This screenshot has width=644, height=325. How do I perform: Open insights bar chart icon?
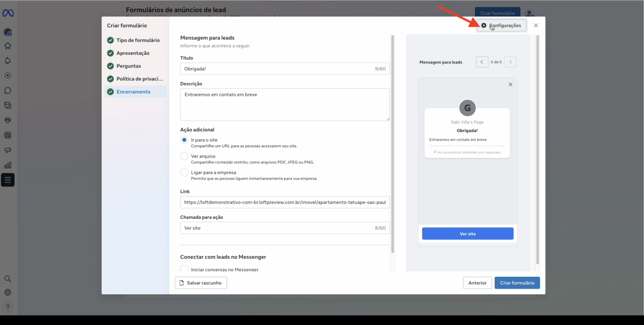coord(8,165)
